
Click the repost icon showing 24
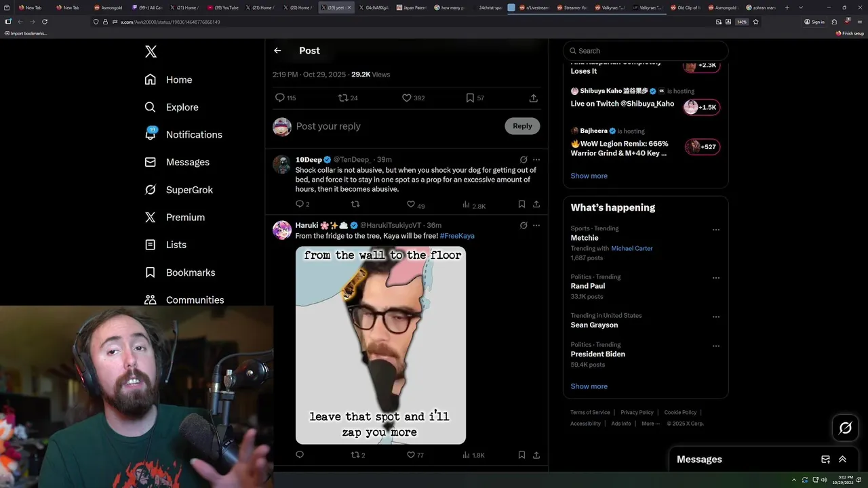(x=343, y=98)
